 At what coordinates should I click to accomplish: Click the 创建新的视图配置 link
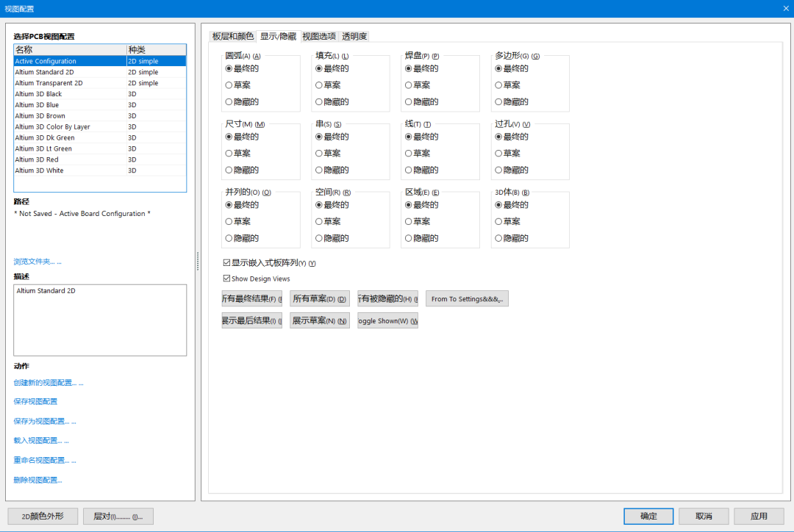pyautogui.click(x=48, y=383)
